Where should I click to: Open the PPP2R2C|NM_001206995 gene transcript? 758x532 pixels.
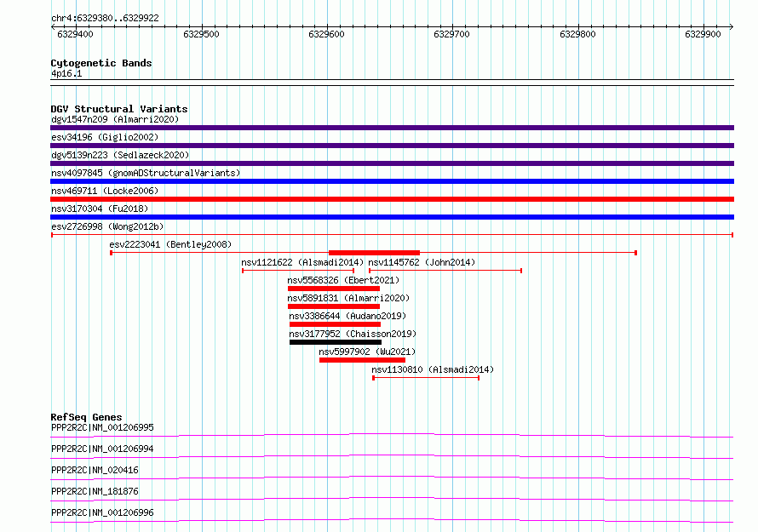[x=102, y=427]
